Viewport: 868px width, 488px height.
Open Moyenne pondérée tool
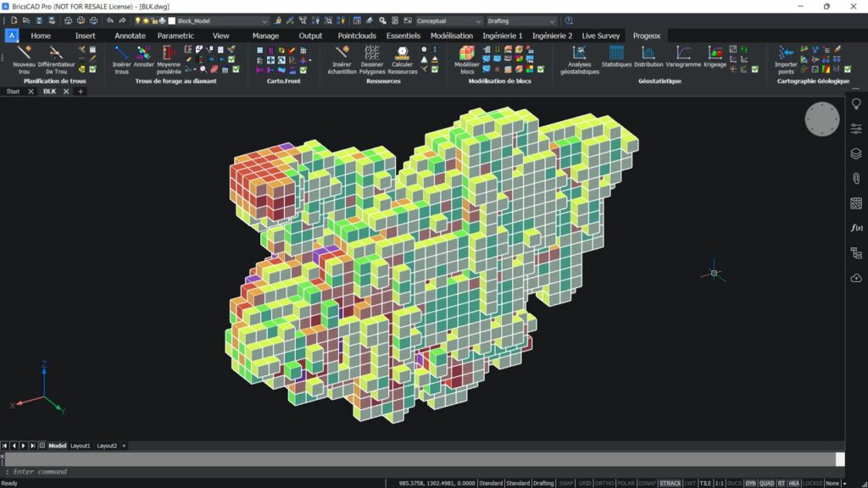[x=169, y=60]
